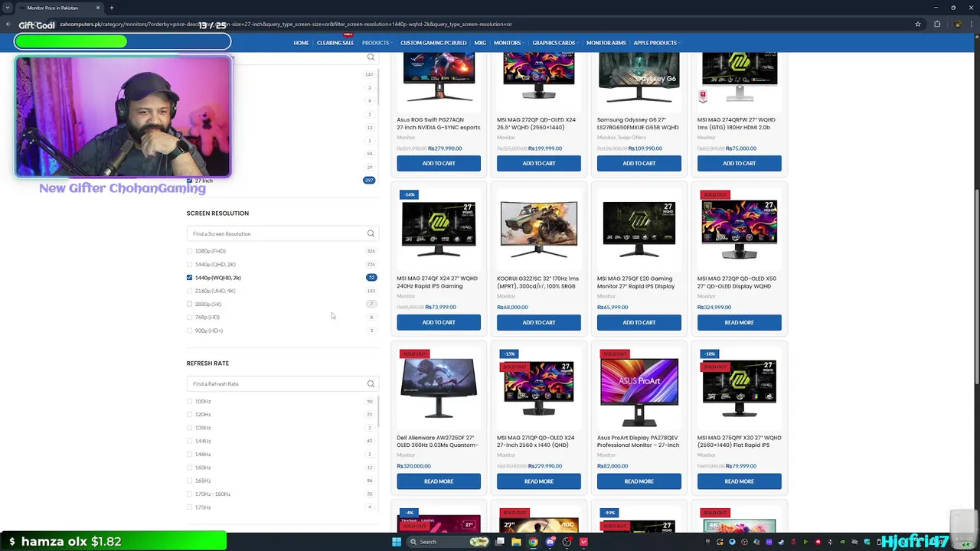Open Custom Gaming PC Build page
Image resolution: width=980 pixels, height=551 pixels.
coord(433,43)
